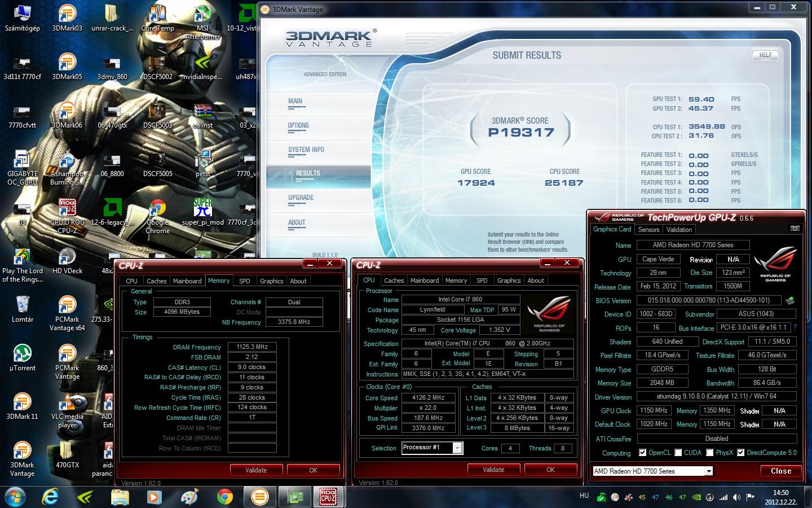
Task: Click the taskbar clock showing 14:50
Action: pyautogui.click(x=781, y=493)
